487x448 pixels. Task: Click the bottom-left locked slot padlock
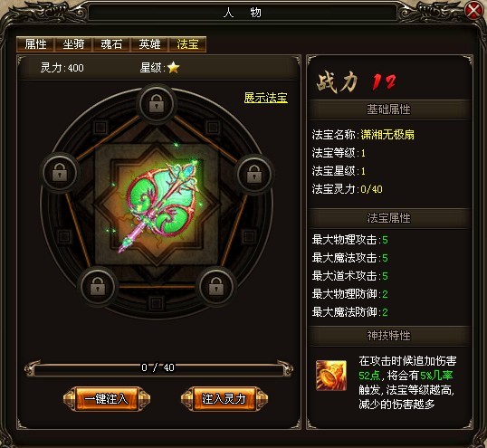click(98, 286)
